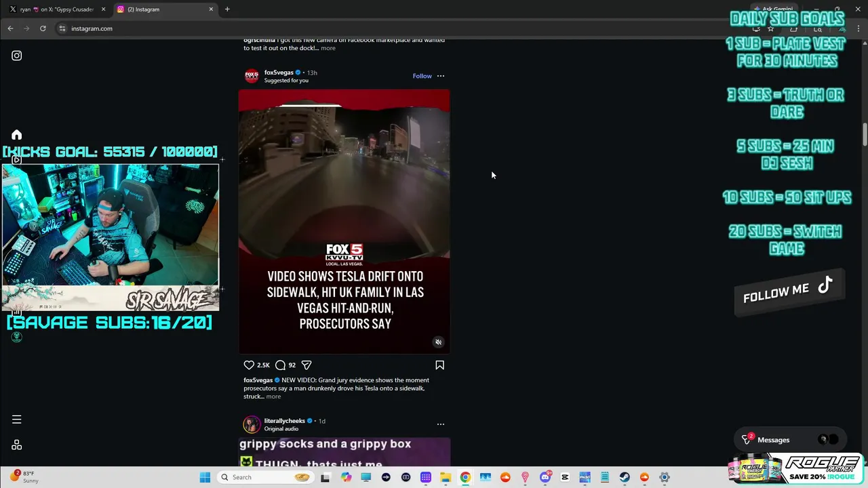Open the hamburger More menu in sidebar
This screenshot has height=488, width=868.
point(17,420)
